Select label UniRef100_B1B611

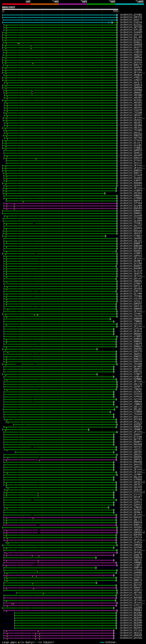pos(131,42)
